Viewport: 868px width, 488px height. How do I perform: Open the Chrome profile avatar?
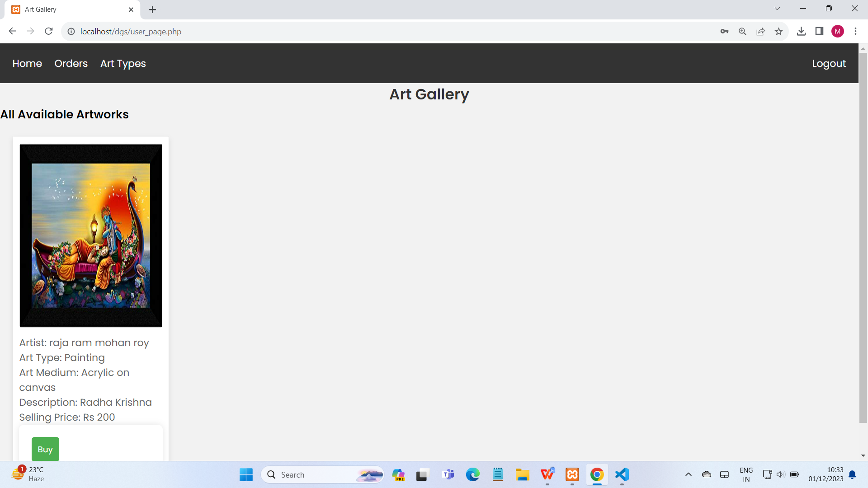838,31
